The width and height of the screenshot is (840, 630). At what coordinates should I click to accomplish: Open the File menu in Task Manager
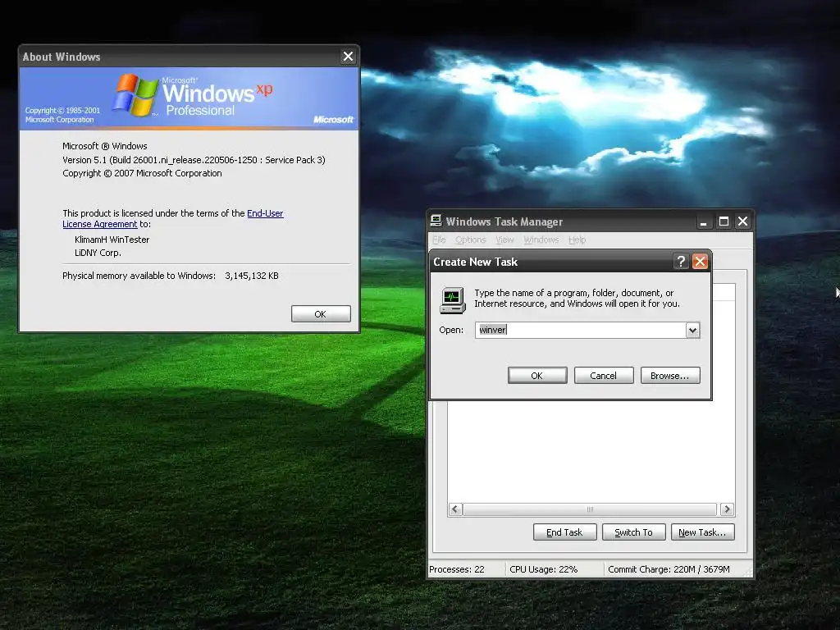click(x=439, y=240)
